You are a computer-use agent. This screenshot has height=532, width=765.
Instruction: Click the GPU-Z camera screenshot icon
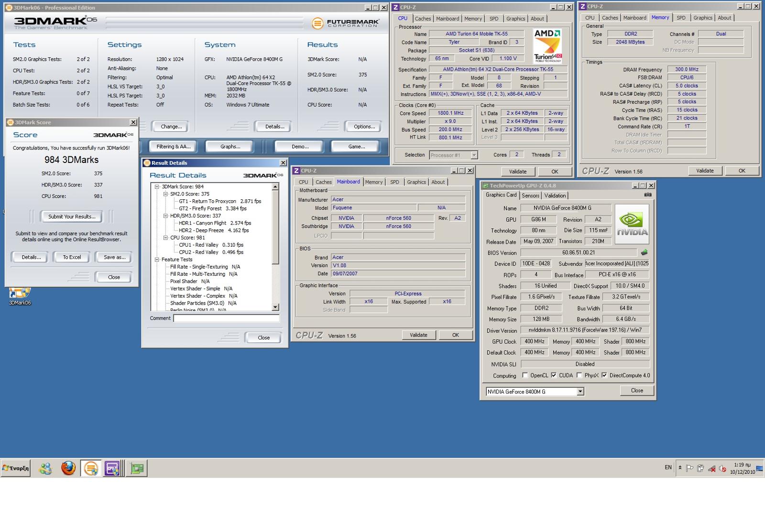(x=648, y=195)
